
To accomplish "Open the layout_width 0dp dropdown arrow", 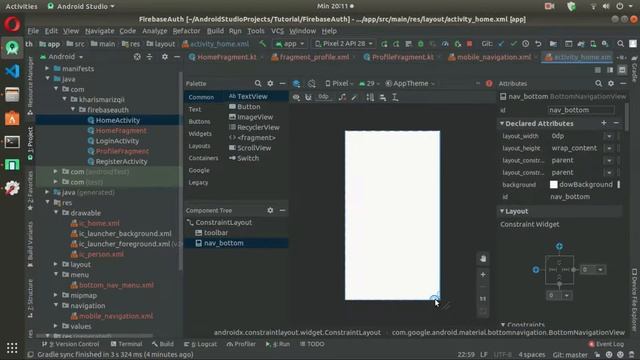I will tap(609, 136).
